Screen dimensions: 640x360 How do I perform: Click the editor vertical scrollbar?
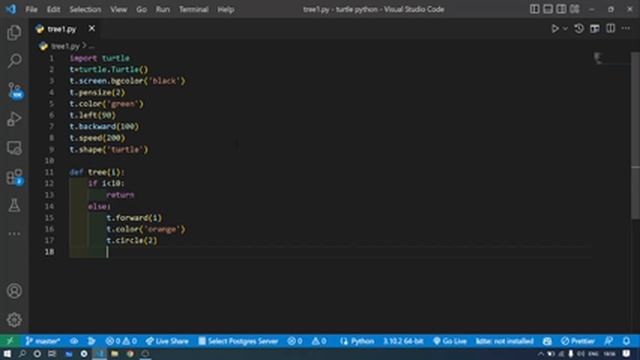point(636,137)
